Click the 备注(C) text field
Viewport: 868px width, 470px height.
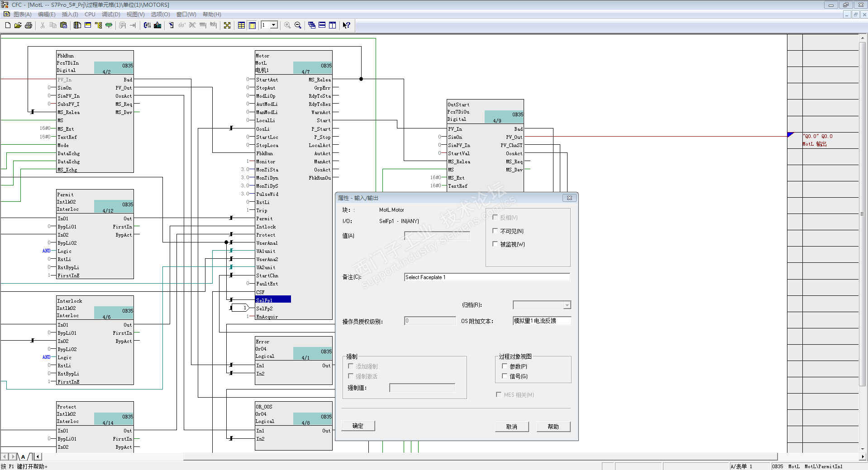click(x=486, y=277)
